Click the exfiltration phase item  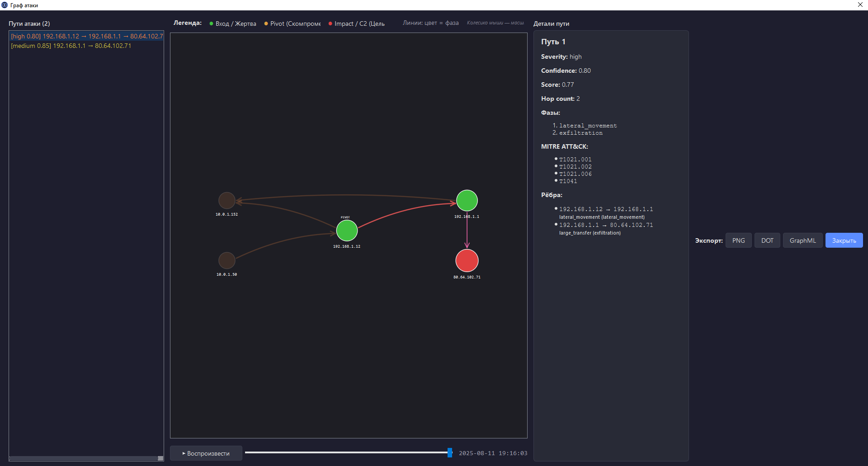click(x=580, y=133)
